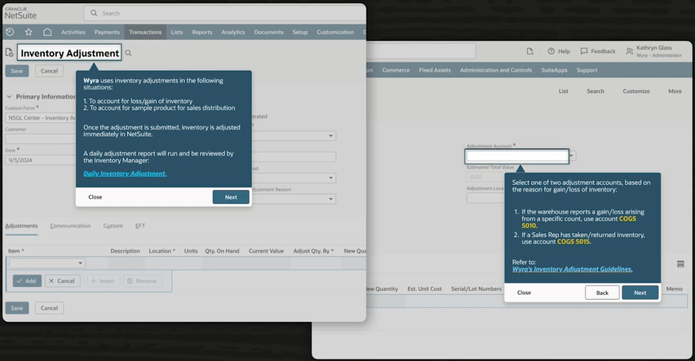695x361 pixels.
Task: Click the Adjustment Account input field
Action: (517, 156)
